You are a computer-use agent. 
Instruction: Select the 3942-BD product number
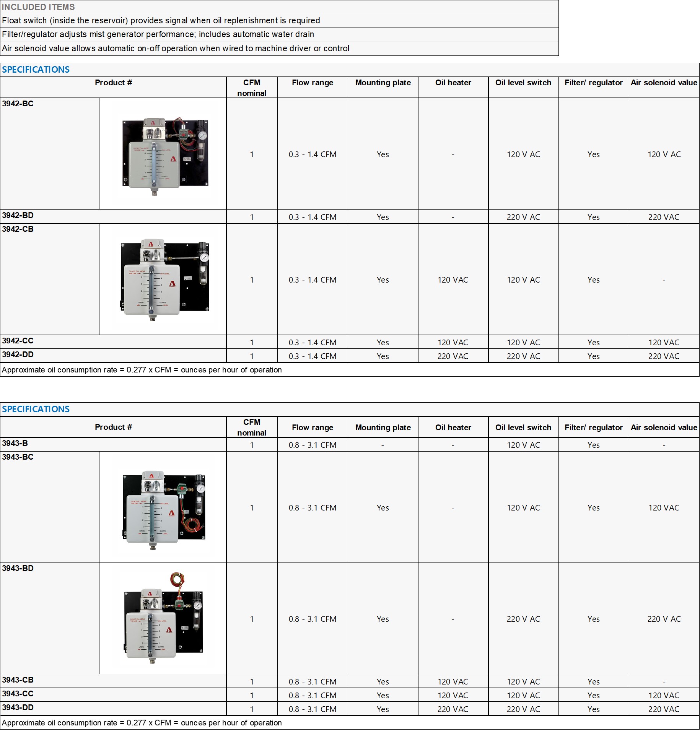(x=18, y=216)
